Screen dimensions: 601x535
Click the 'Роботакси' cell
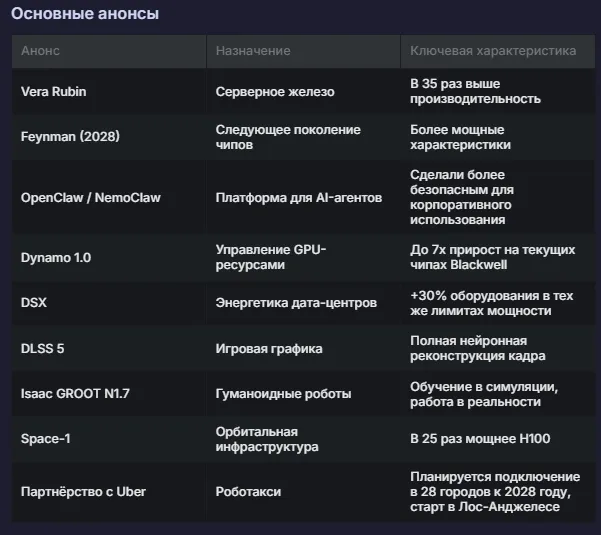304,492
